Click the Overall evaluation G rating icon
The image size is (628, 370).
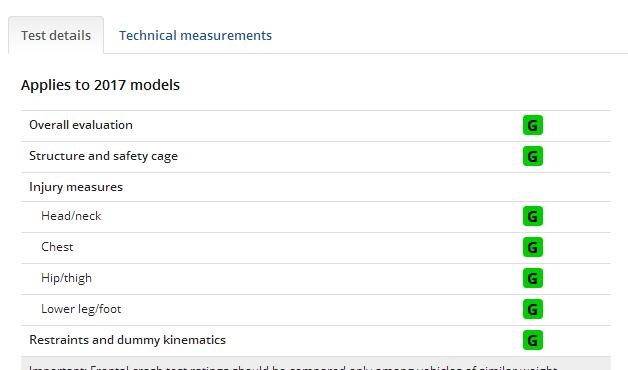point(533,125)
